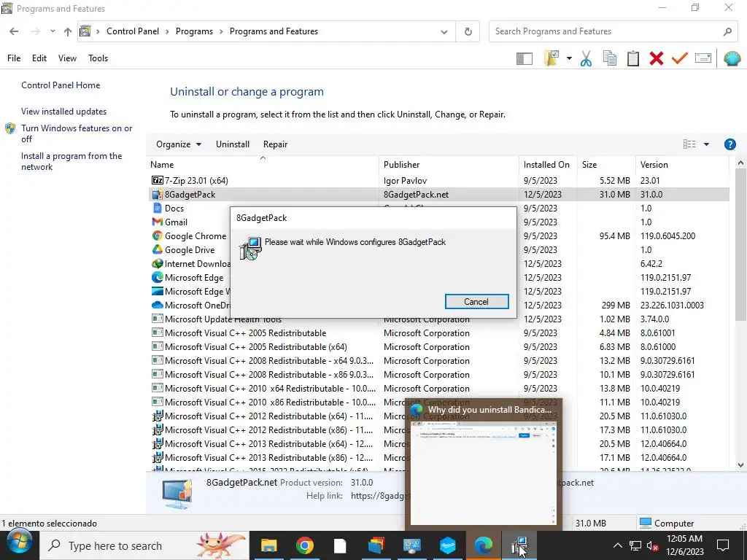Screen dimensions: 747x560
Task: Open View installed updates link
Action: (64, 112)
